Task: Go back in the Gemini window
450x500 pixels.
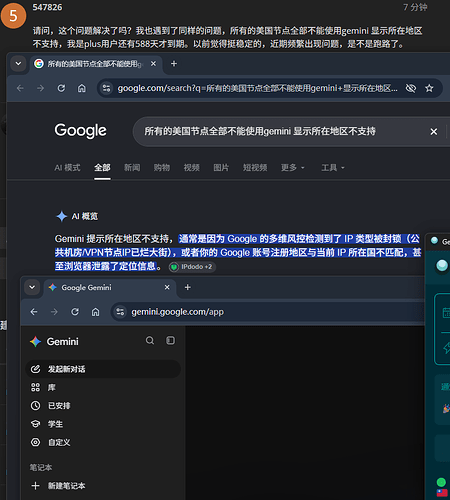Action: pos(34,312)
